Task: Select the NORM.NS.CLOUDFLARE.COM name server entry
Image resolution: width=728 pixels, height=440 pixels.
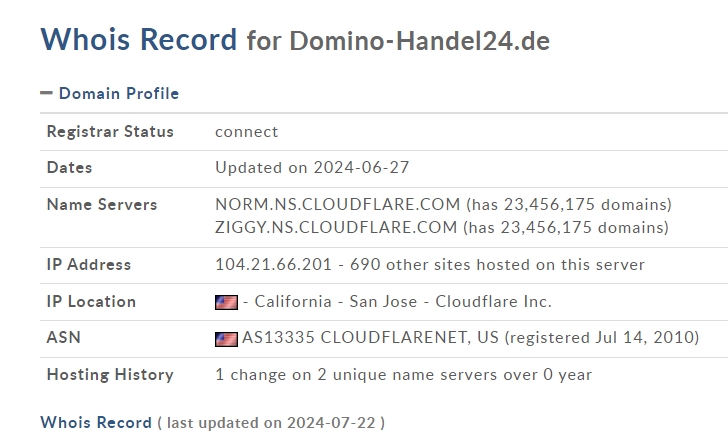Action: [443, 205]
